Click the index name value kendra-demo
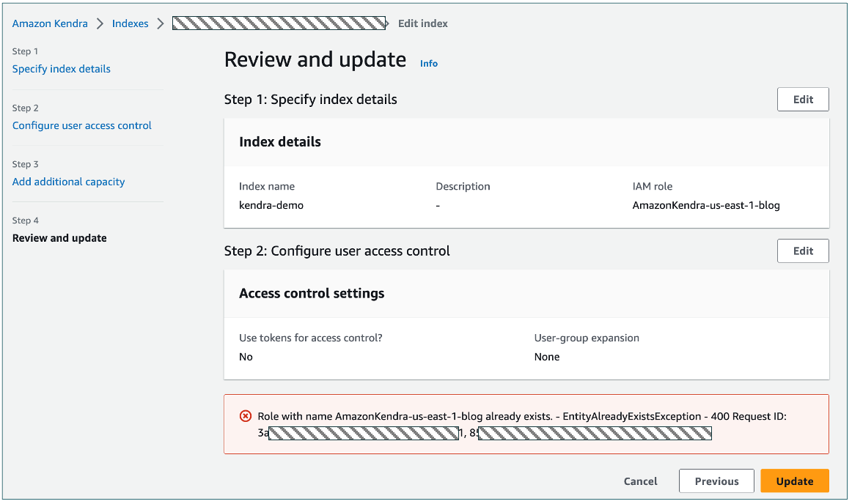Viewport: 852px width, 504px height. (x=271, y=205)
